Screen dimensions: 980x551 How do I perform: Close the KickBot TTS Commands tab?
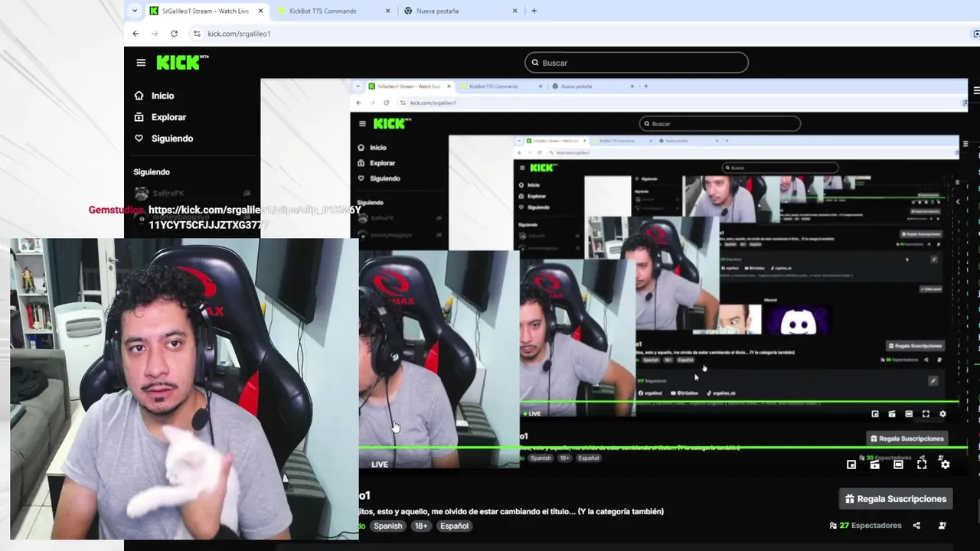tap(387, 11)
